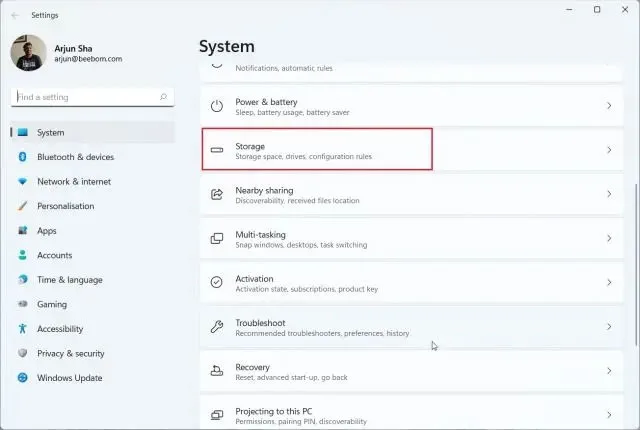Click the Power & battery power icon

tap(217, 106)
